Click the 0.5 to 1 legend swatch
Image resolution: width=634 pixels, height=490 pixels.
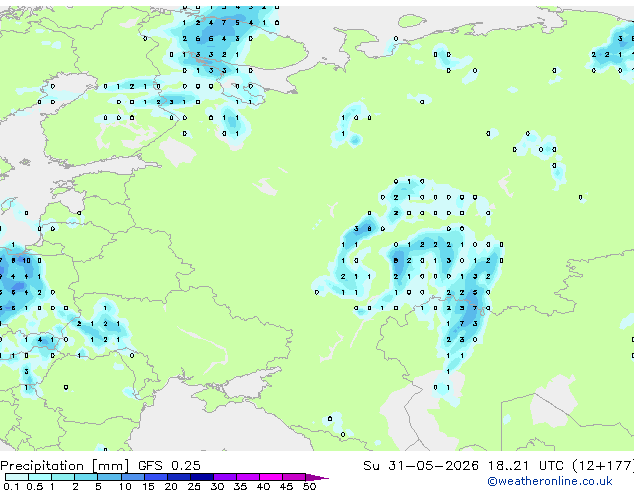40,477
